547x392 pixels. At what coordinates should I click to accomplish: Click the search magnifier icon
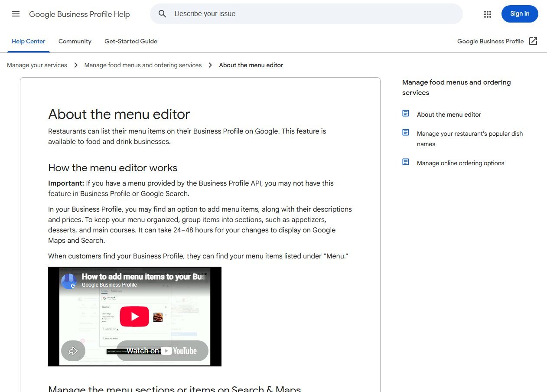[163, 14]
